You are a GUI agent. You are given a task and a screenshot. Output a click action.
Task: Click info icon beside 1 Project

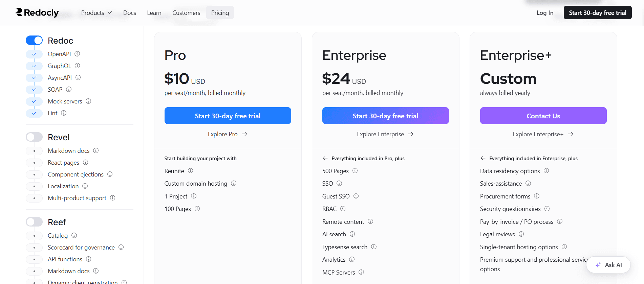click(194, 196)
